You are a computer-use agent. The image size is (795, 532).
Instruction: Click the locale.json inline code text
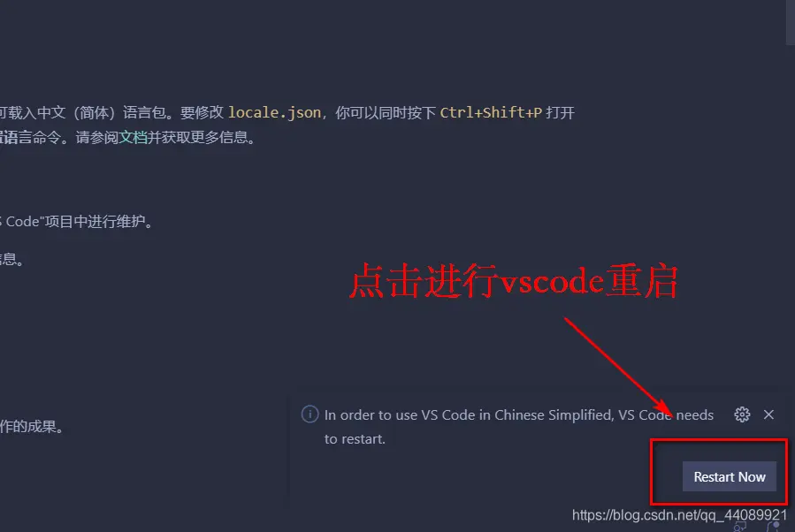274,112
